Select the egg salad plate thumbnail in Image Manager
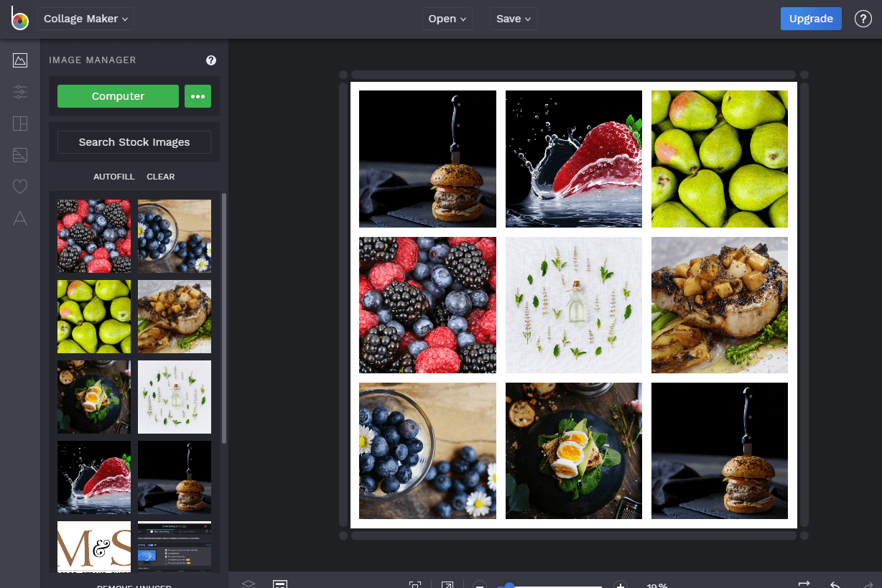This screenshot has width=882, height=588. [94, 397]
